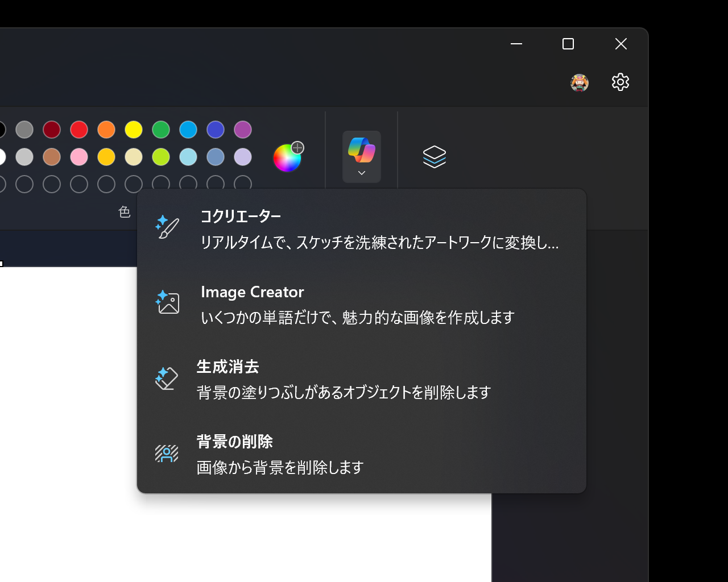Open the Layers panel icon
728x582 pixels.
point(435,157)
